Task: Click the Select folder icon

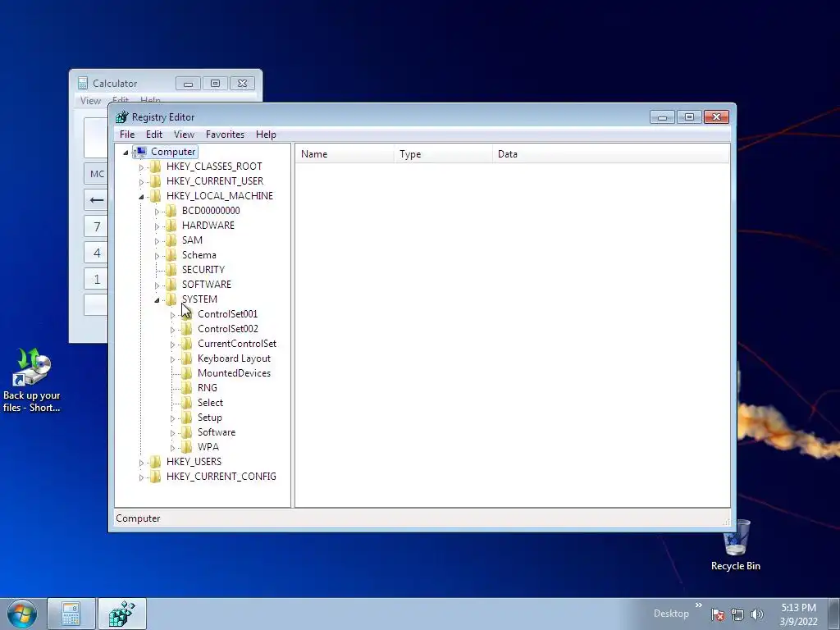Action: click(186, 402)
